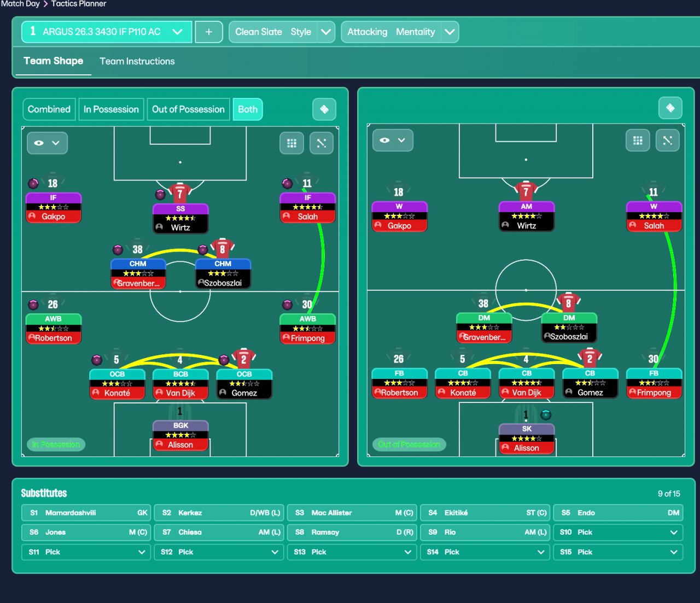Click Van Dijk's BCB role card
This screenshot has height=603, width=700.
pos(180,384)
